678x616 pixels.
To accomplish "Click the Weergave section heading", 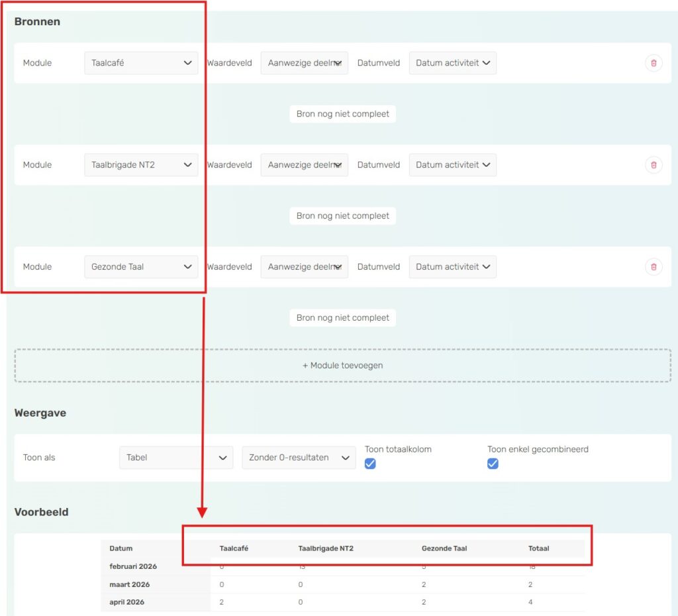I will tap(40, 413).
